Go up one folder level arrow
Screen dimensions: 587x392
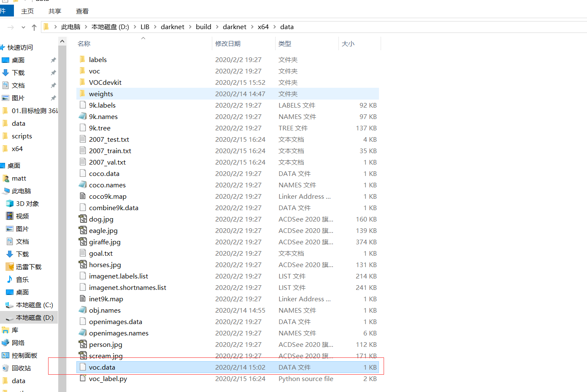34,27
